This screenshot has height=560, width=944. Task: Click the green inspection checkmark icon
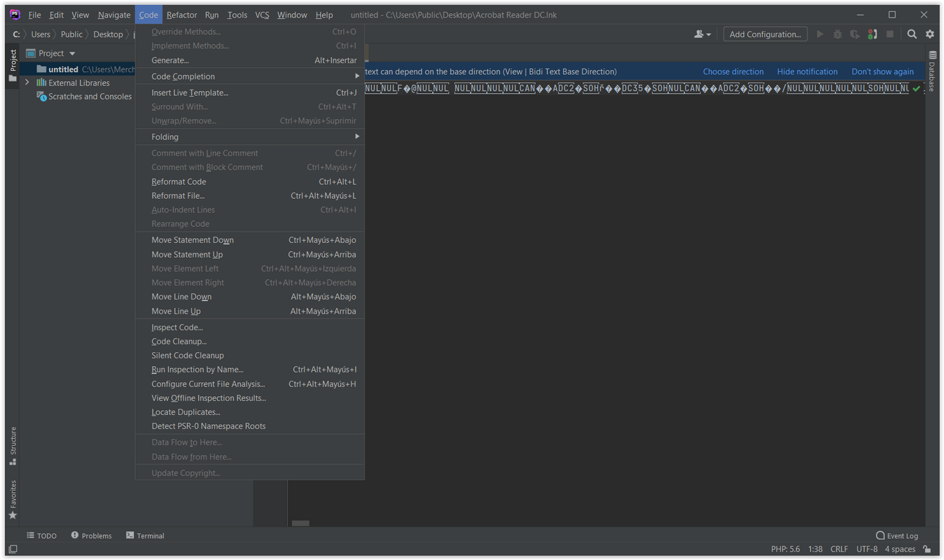tap(916, 89)
